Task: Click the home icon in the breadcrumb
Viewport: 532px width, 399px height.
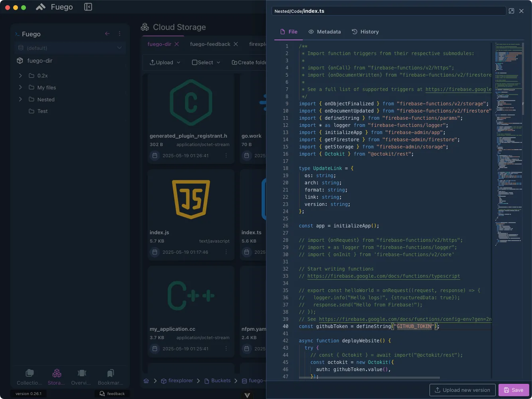Action: [x=146, y=381]
